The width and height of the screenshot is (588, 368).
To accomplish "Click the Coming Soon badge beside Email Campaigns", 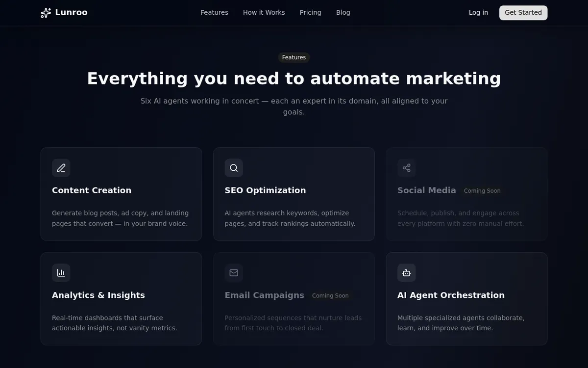I will pyautogui.click(x=330, y=296).
